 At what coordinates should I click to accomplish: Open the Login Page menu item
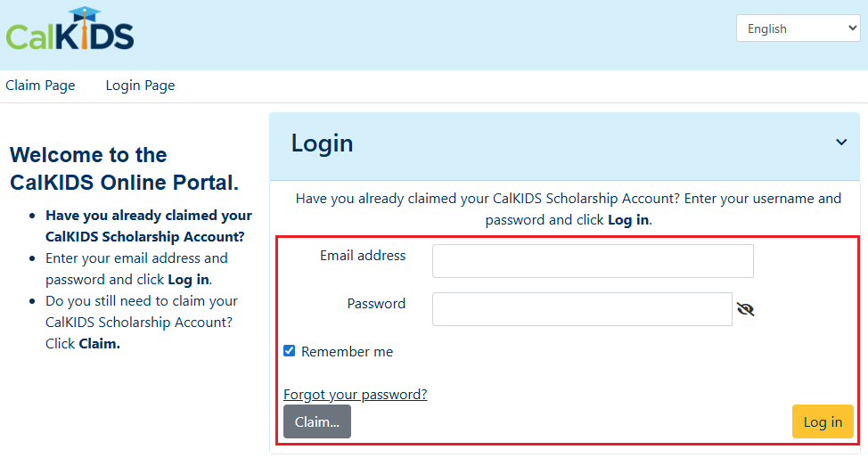click(140, 86)
